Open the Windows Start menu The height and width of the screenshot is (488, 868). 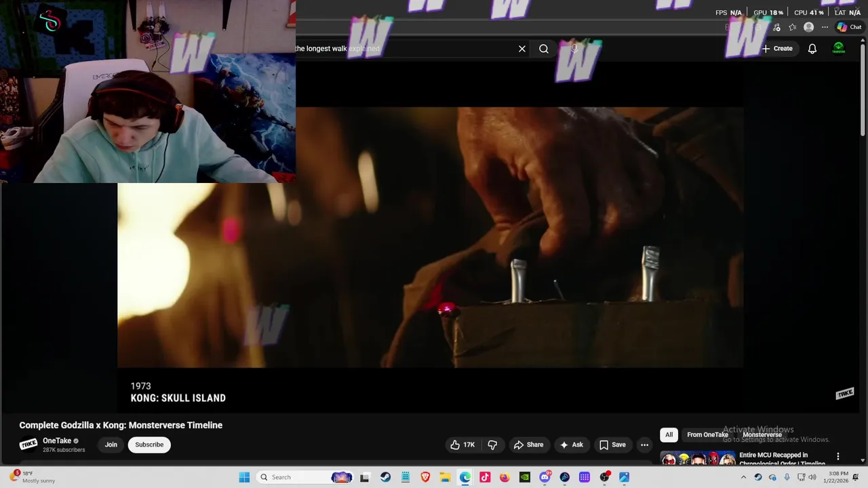[244, 477]
